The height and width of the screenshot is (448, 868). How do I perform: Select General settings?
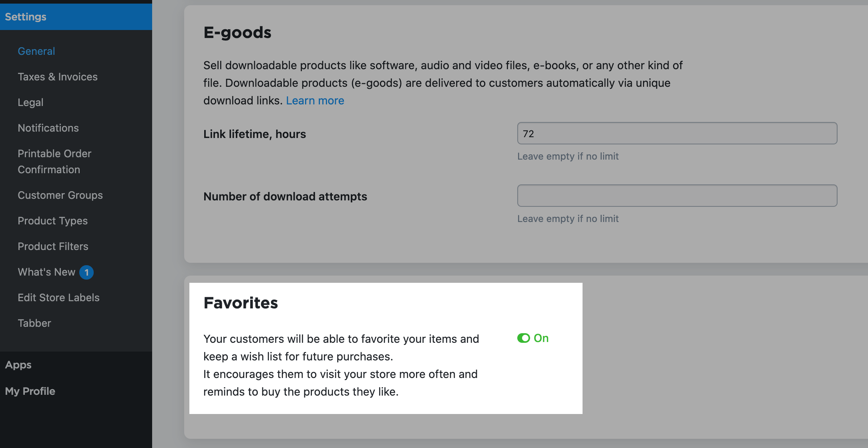click(x=36, y=51)
